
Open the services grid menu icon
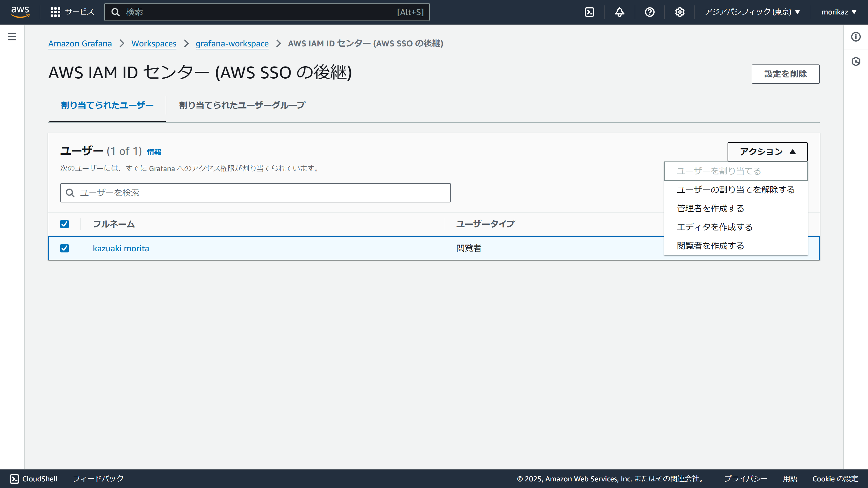coord(55,12)
